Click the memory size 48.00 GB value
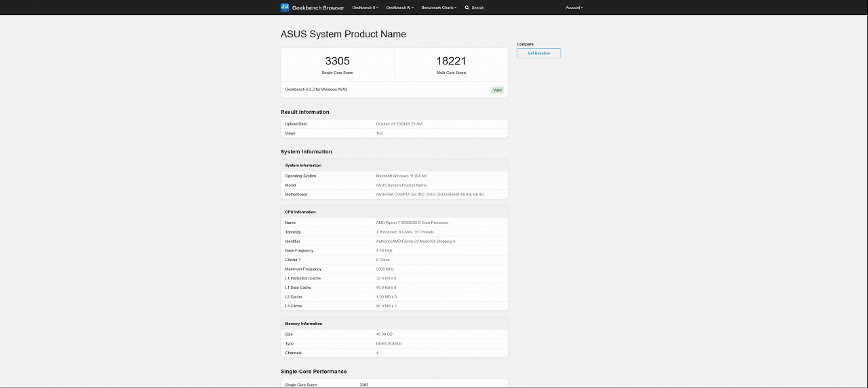The image size is (868, 388). click(384, 334)
